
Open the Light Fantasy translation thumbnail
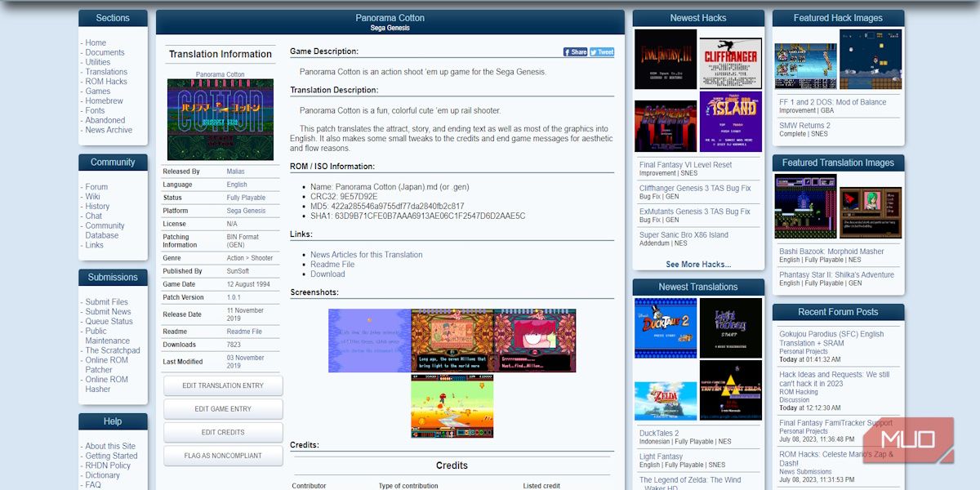point(731,328)
